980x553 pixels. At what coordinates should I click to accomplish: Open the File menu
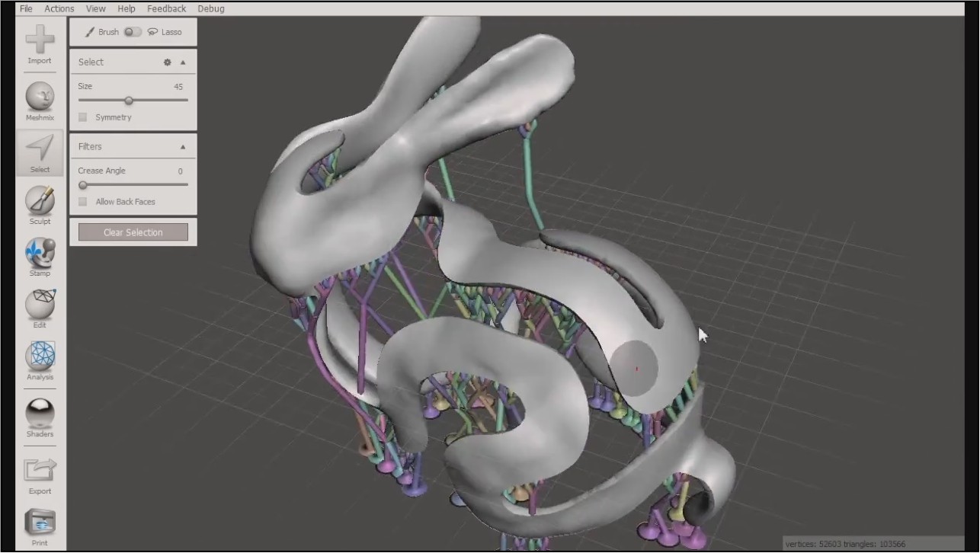point(26,8)
